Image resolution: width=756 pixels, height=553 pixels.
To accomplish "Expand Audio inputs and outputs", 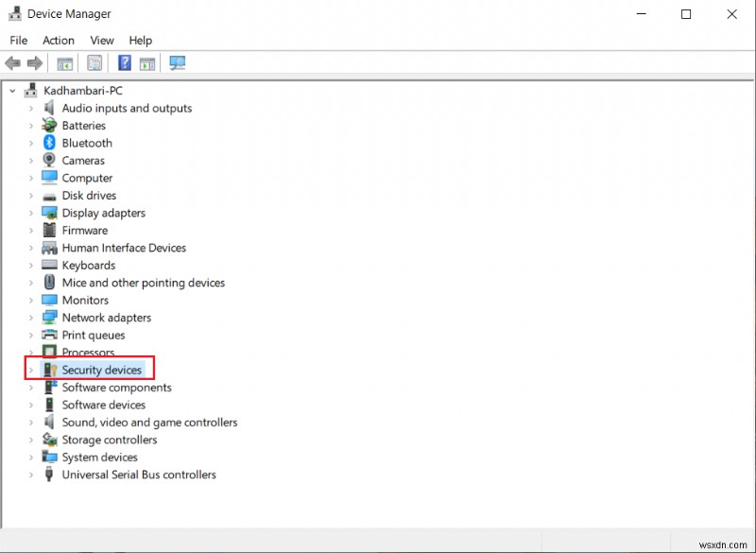I will [31, 108].
